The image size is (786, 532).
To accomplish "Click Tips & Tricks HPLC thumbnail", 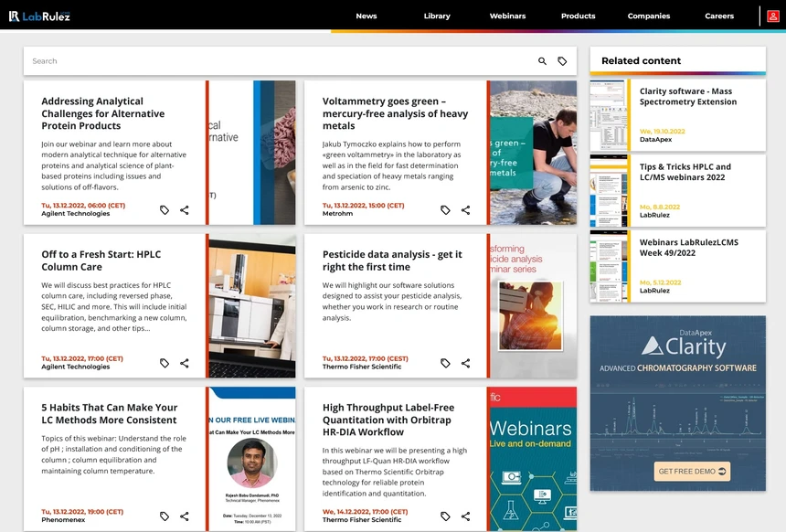I will [x=609, y=191].
